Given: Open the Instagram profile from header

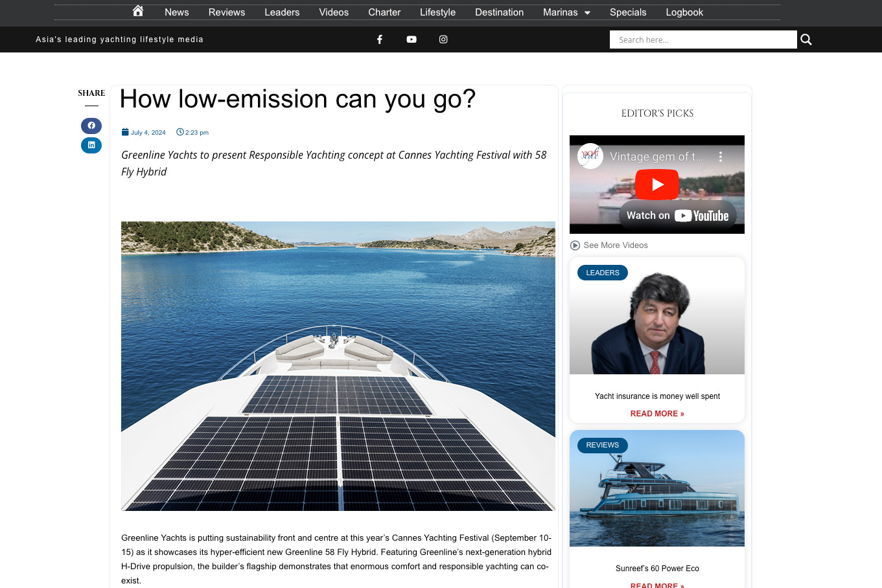Looking at the screenshot, I should pos(443,40).
